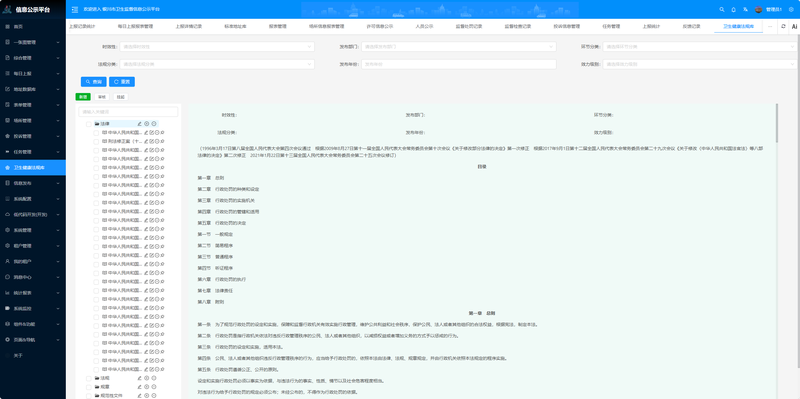Check the 法规 folder checkbox
The width and height of the screenshot is (800, 399).
pos(89,378)
